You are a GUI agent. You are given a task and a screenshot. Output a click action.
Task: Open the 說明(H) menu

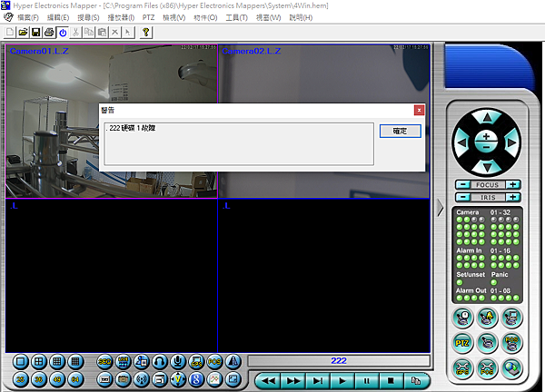coord(301,17)
